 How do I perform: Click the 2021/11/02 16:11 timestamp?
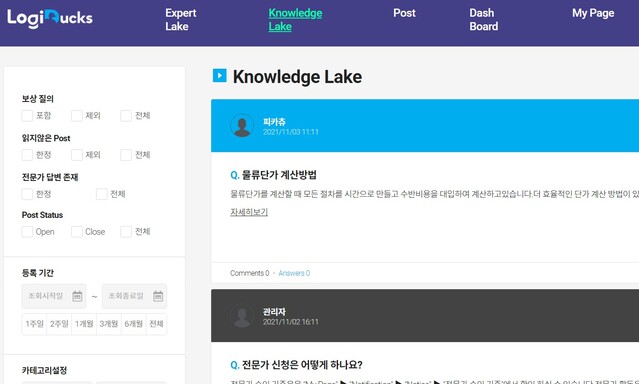(x=291, y=322)
